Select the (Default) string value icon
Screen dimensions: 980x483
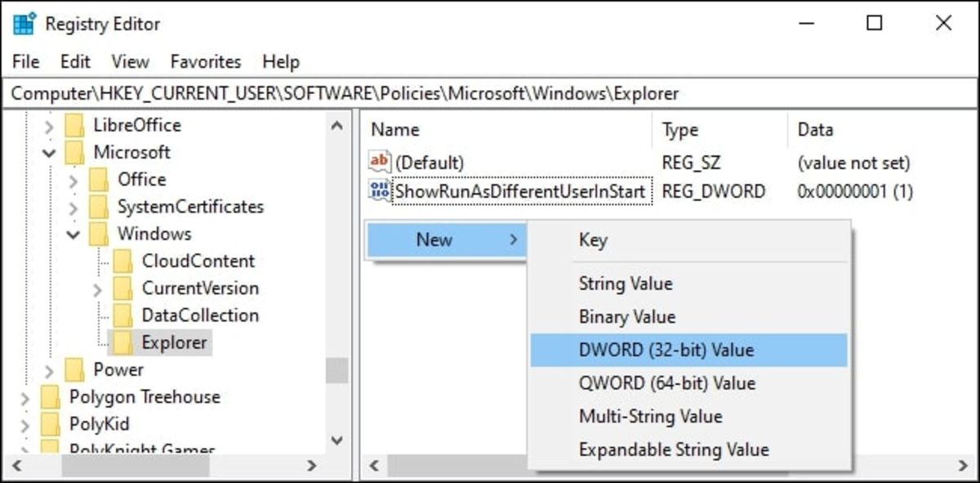tap(380, 162)
